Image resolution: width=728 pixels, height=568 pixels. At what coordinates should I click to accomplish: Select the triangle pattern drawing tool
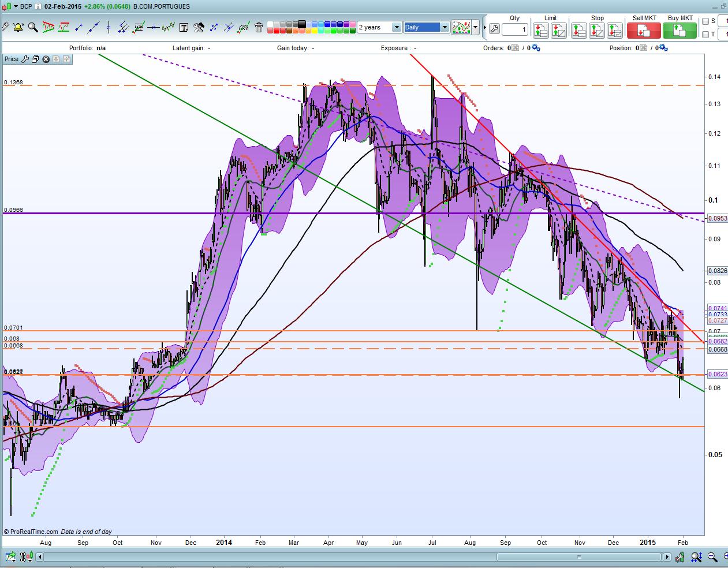coord(48,27)
